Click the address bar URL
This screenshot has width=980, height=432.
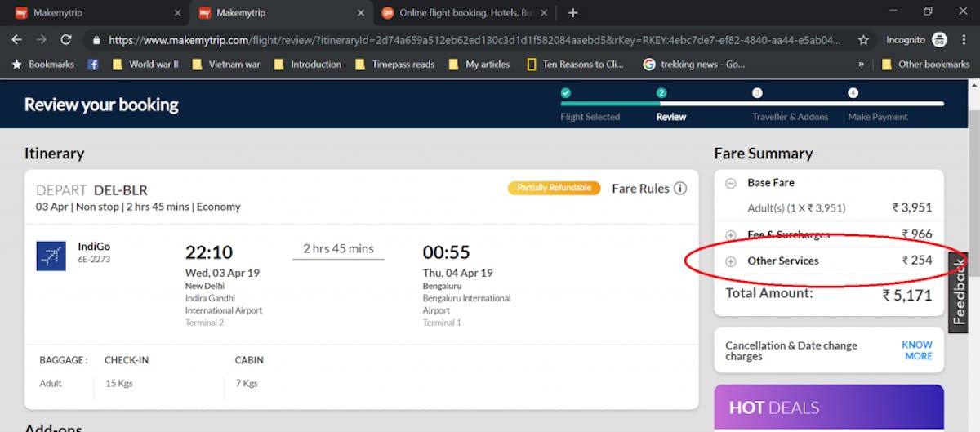(474, 39)
